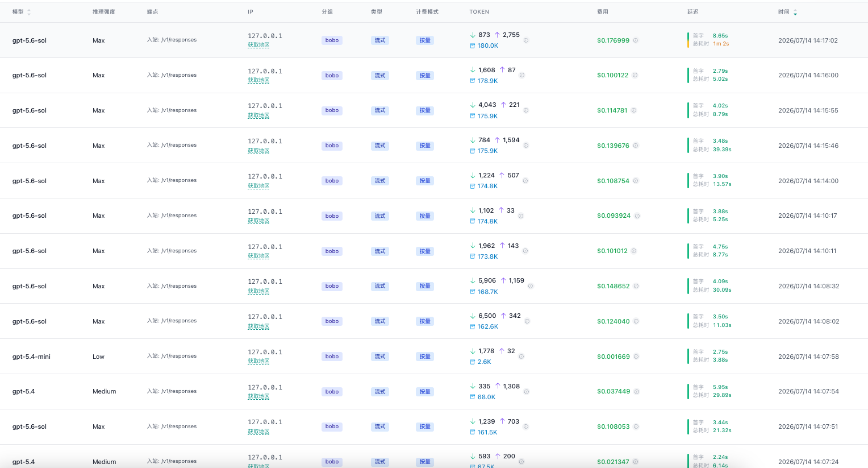Viewport: 868px width, 468px height.
Task: Click the info icon beside cost $0.114781
Action: click(634, 110)
